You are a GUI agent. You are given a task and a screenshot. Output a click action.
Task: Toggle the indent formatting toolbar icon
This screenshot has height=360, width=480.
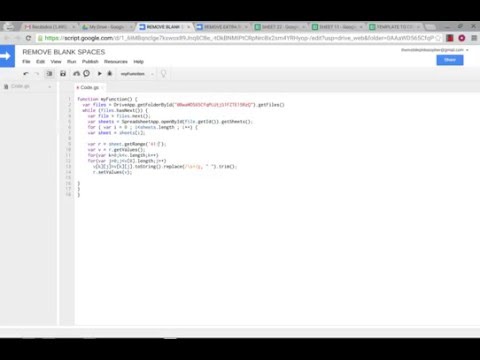[49, 74]
